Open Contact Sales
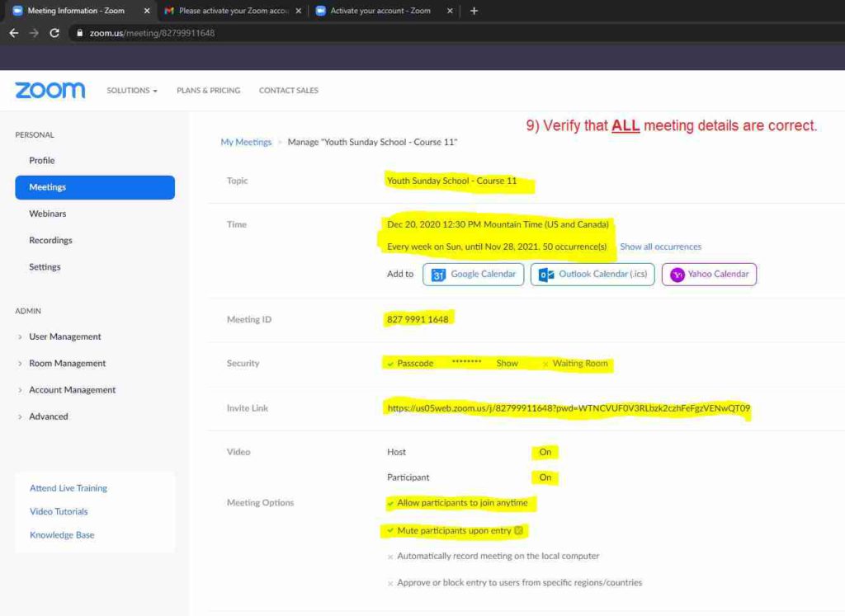Screen dimensions: 845x616 pos(288,91)
